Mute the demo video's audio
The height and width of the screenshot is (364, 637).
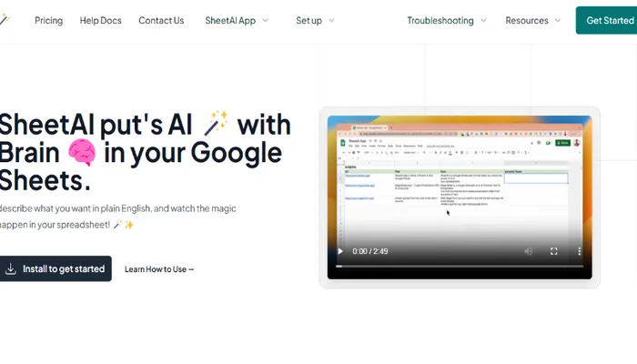529,251
